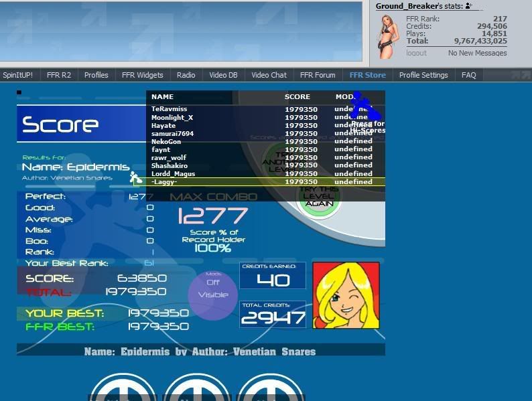
Task: Select the FFR Widgets menu item
Action: pyautogui.click(x=142, y=75)
